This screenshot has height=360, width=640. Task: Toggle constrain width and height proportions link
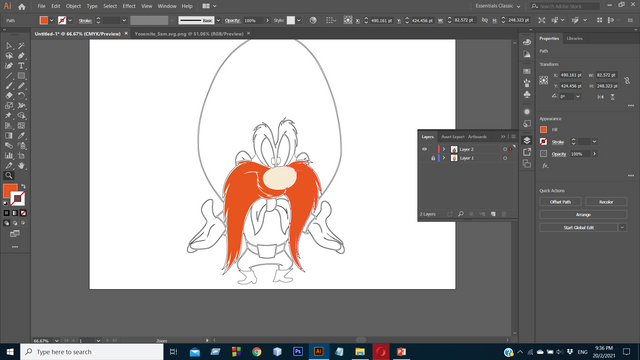627,80
